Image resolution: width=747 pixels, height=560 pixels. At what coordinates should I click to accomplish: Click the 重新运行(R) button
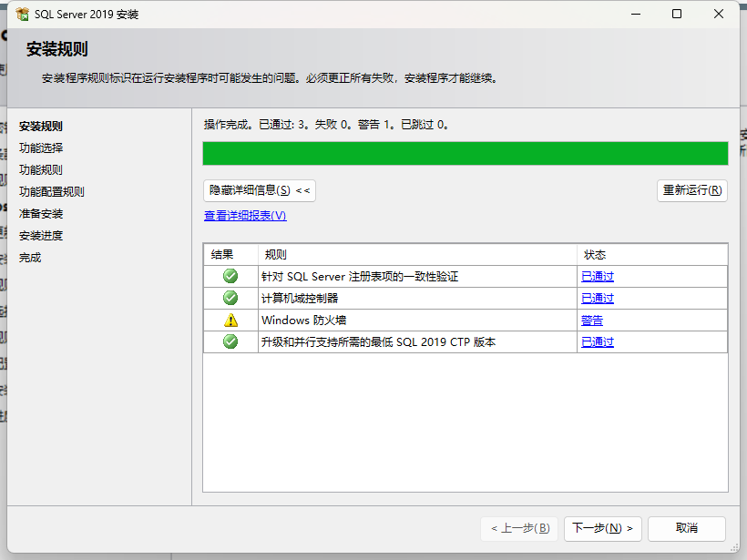point(692,190)
